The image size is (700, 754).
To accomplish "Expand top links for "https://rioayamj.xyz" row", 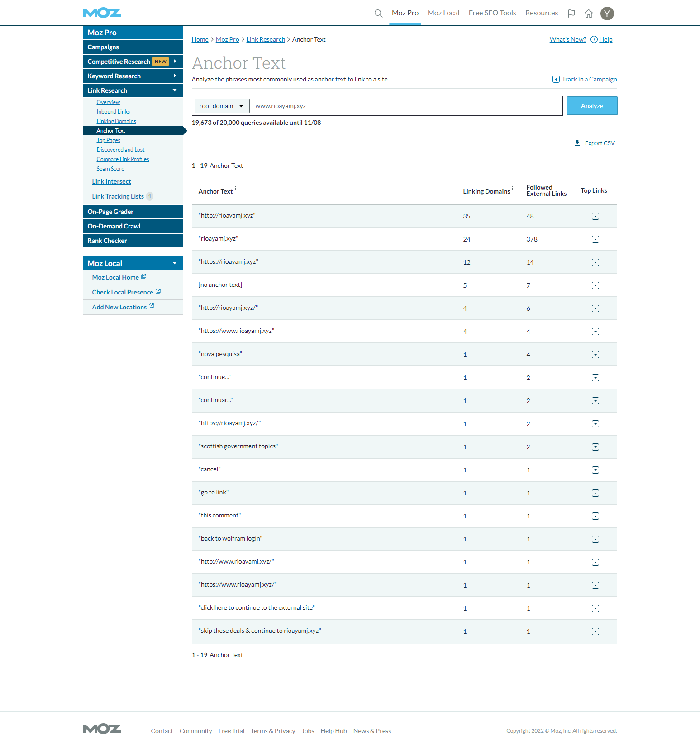I will 595,262.
